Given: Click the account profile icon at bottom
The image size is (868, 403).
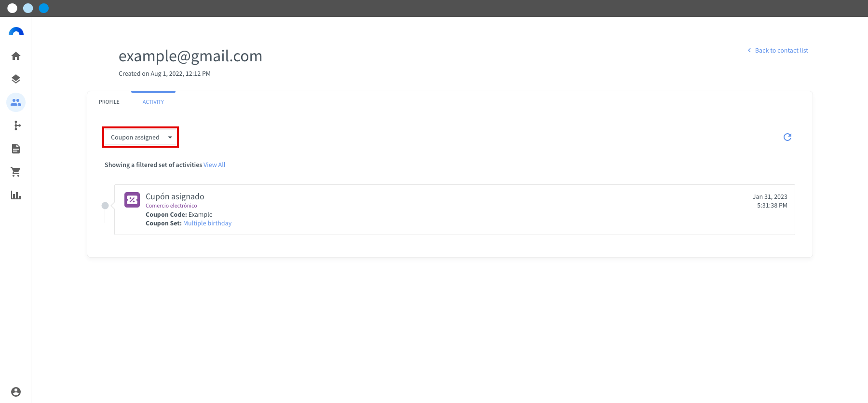Looking at the screenshot, I should 16,392.
